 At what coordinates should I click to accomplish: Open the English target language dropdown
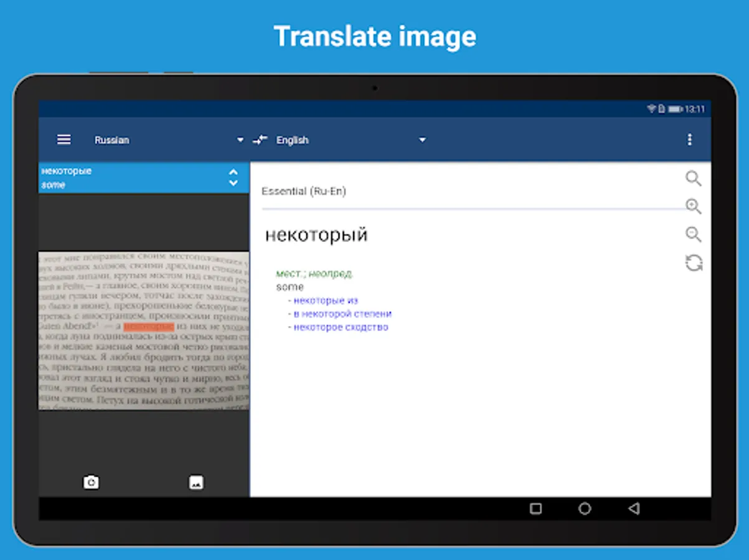click(351, 140)
